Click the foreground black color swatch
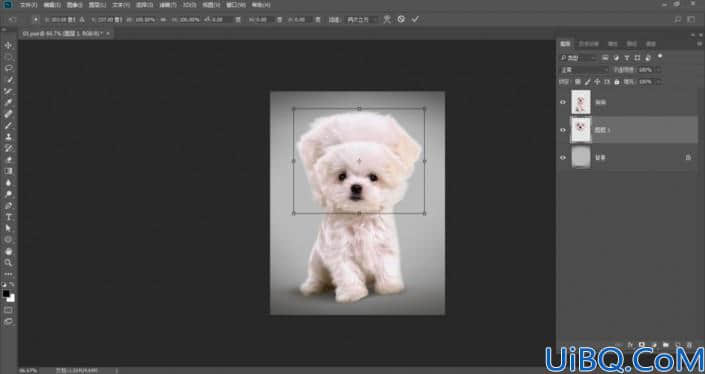This screenshot has width=705, height=374. coord(6,294)
